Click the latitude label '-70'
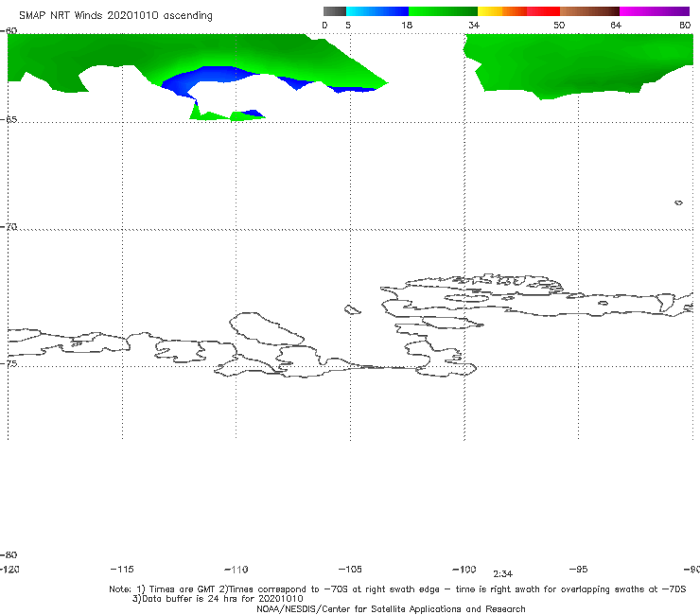Screen dimensions: 700x615 tap(9, 226)
